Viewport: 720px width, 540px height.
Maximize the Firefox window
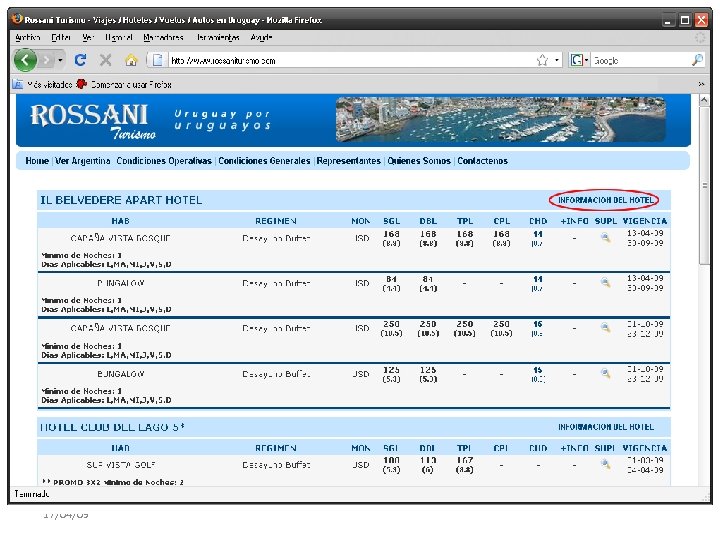[x=684, y=20]
